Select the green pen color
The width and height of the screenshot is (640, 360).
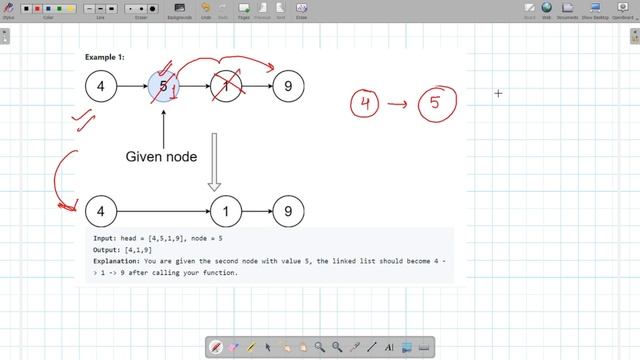click(x=59, y=9)
